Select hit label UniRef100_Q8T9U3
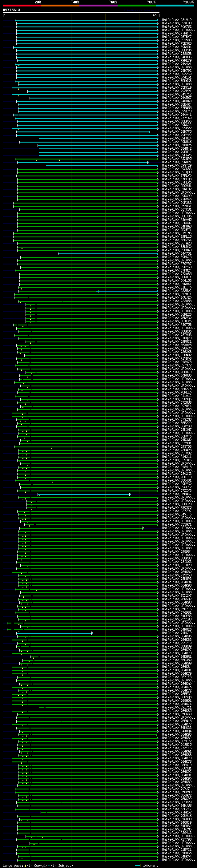The image size is (197, 868). click(177, 335)
